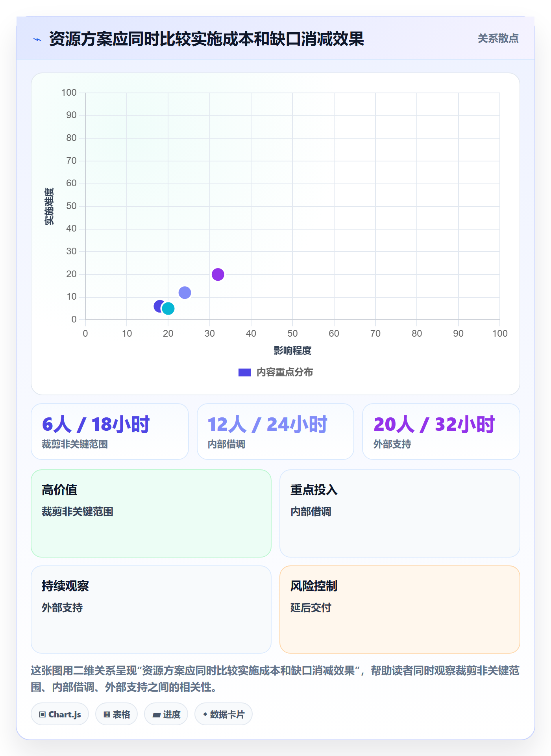Click the 影响程度 x-axis title
The image size is (551, 756).
[x=292, y=350]
